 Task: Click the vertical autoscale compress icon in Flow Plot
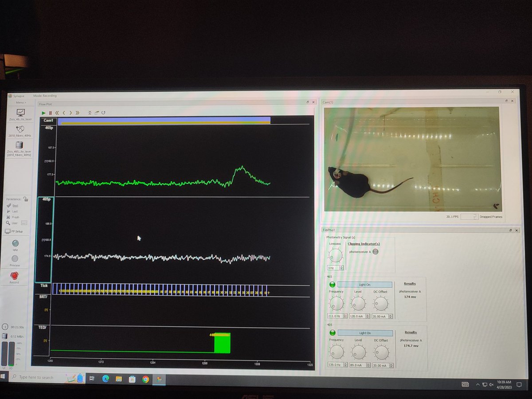[90, 113]
